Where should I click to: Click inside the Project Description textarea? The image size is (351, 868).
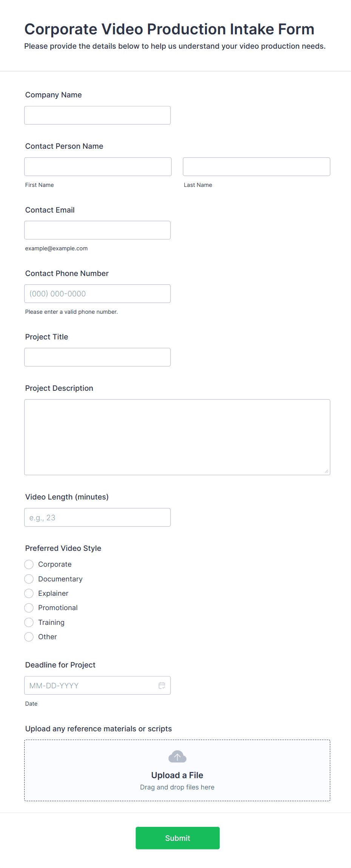pos(177,437)
